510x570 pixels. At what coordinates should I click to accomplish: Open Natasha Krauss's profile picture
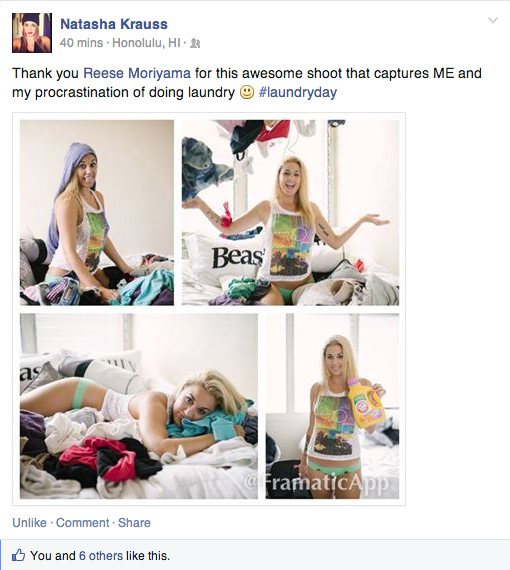coord(32,33)
